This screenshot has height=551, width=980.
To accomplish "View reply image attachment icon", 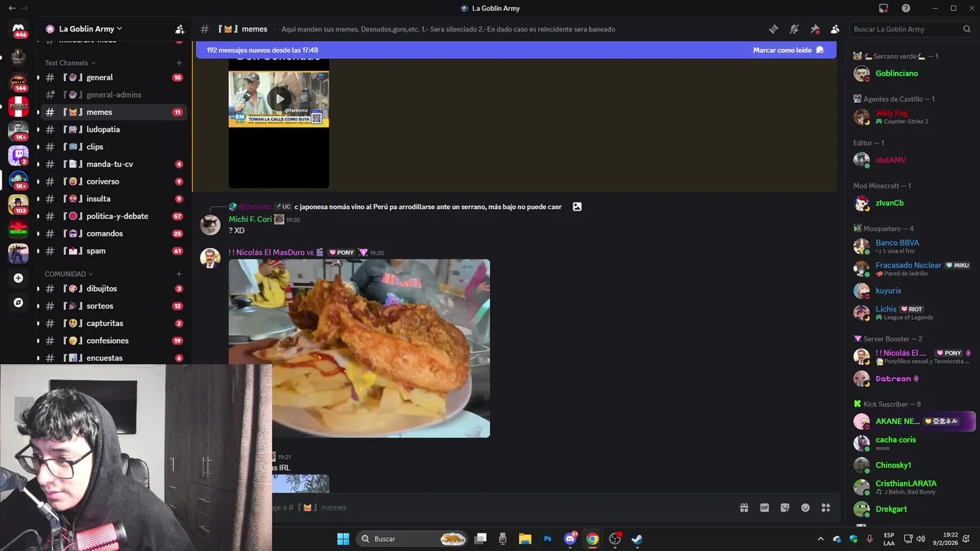I will click(x=577, y=207).
